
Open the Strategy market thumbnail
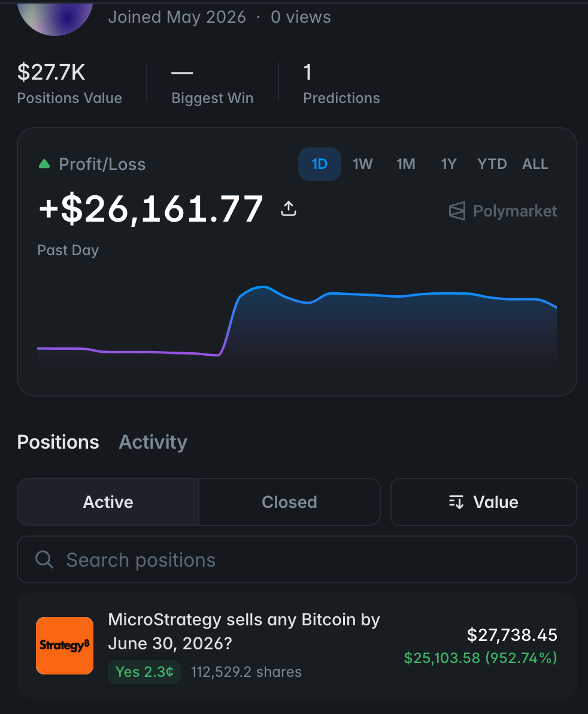[x=65, y=645]
